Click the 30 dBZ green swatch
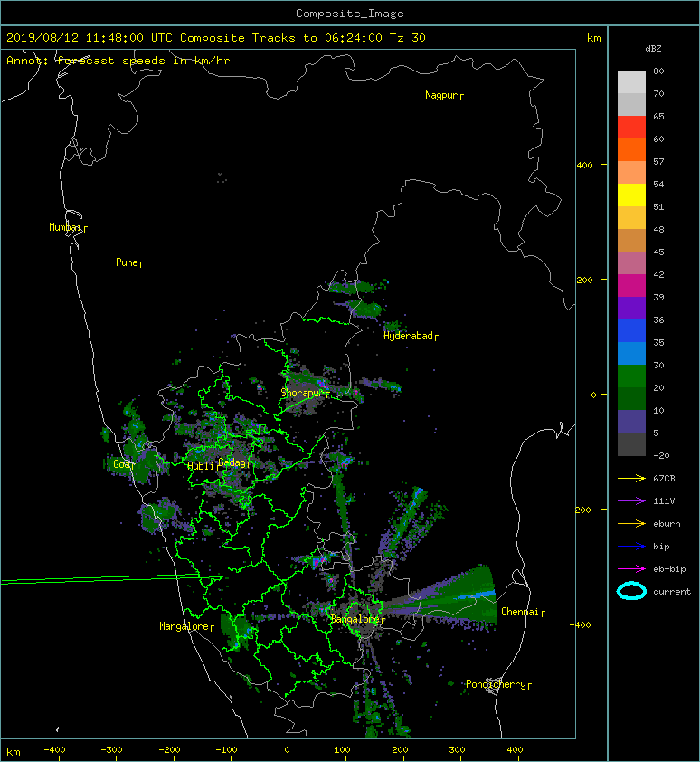Image resolution: width=700 pixels, height=762 pixels. point(631,376)
